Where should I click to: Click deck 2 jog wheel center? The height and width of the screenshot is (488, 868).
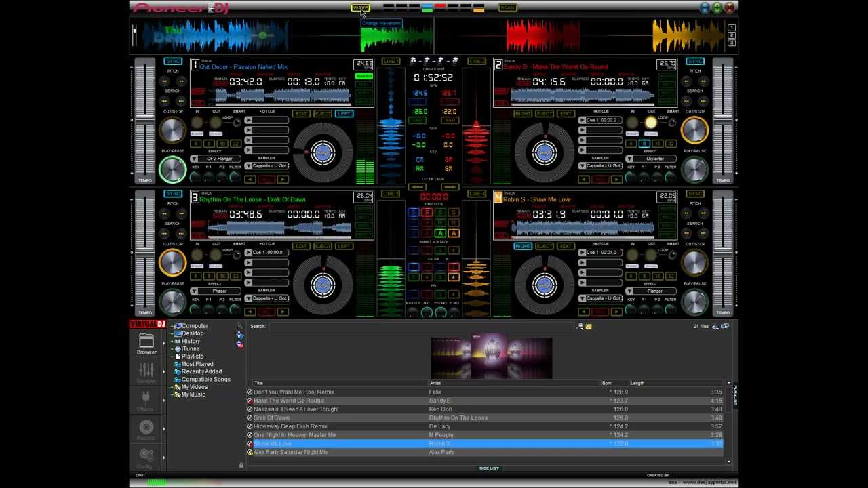(x=545, y=152)
